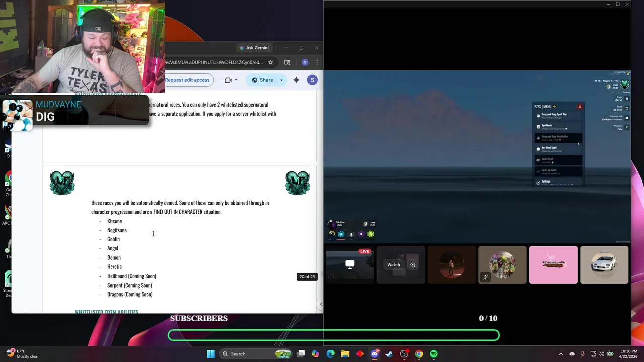Select Drag and Drop Spell Bar option
This screenshot has height=362, width=644.
(x=557, y=116)
